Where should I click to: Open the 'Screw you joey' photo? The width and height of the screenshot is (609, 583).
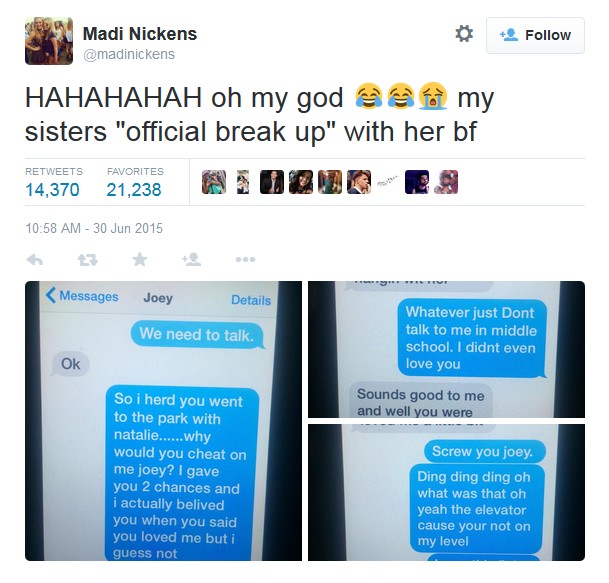446,493
